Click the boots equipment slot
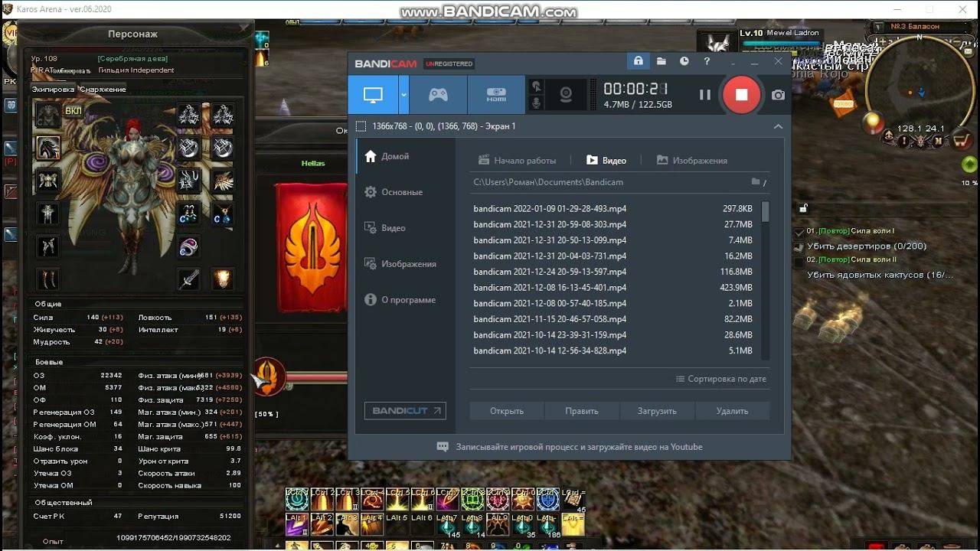This screenshot has height=551, width=980. coord(48,279)
